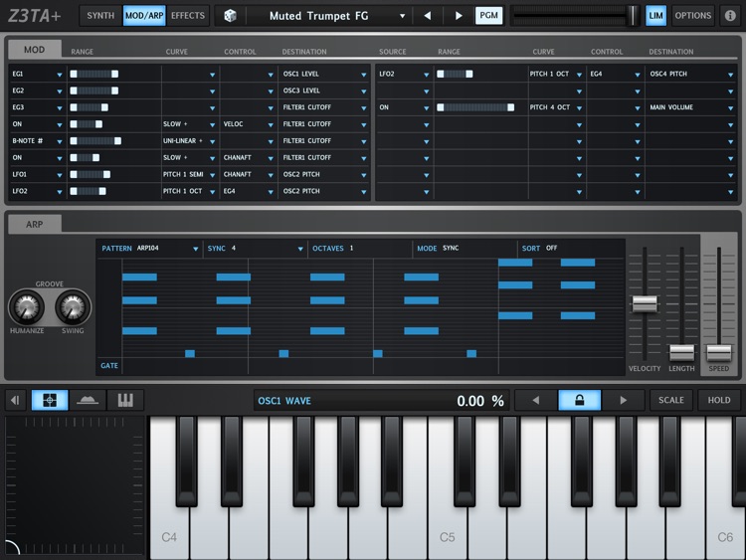746x560 pixels.
Task: Select the MOD panel tab
Action: (34, 50)
